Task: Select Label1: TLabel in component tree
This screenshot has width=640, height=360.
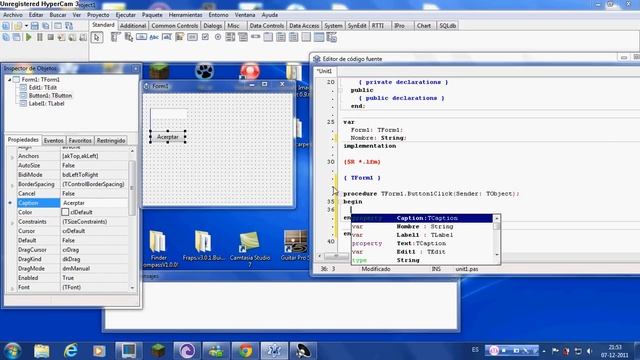Action: coord(46,103)
